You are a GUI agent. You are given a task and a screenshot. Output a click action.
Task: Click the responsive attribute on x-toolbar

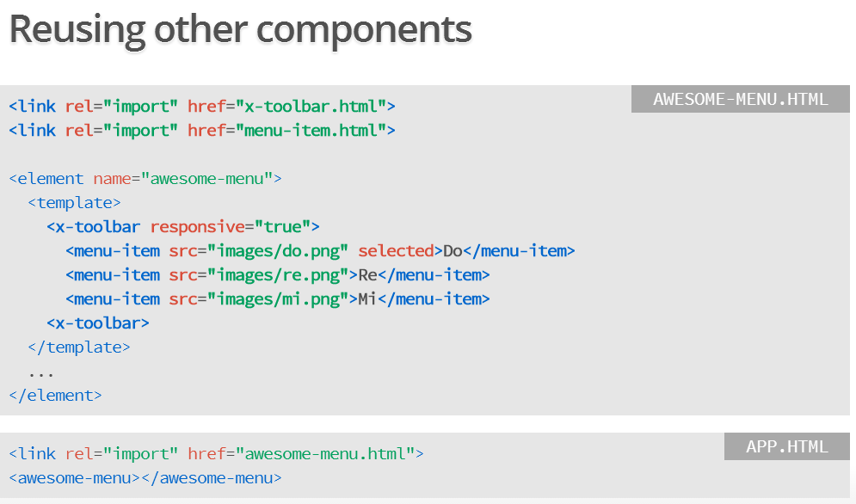click(197, 227)
